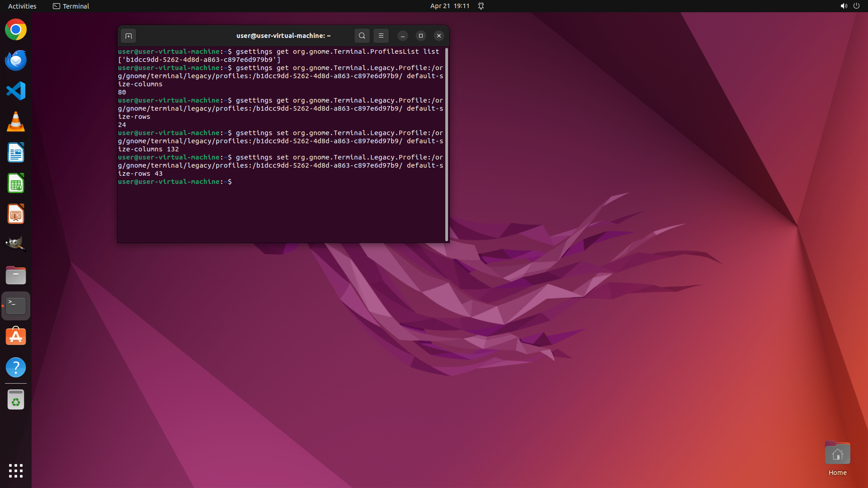Open LibreOffice Impress
Image resolution: width=868 pixels, height=488 pixels.
pos(16,214)
